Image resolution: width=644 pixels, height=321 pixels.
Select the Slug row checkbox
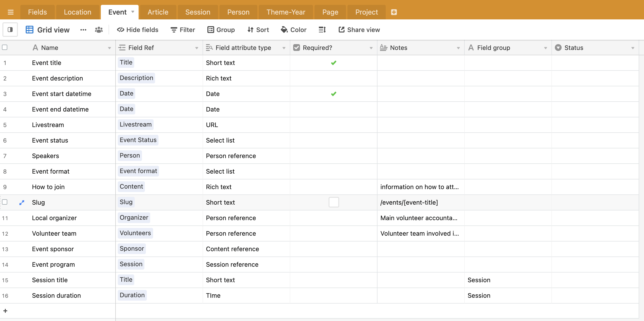coord(5,202)
